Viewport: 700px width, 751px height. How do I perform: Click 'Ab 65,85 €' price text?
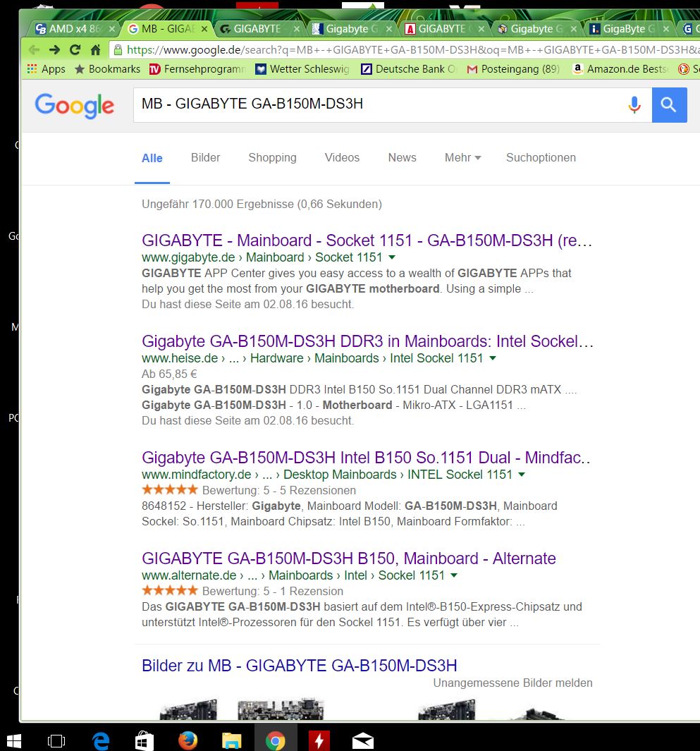pyautogui.click(x=169, y=374)
